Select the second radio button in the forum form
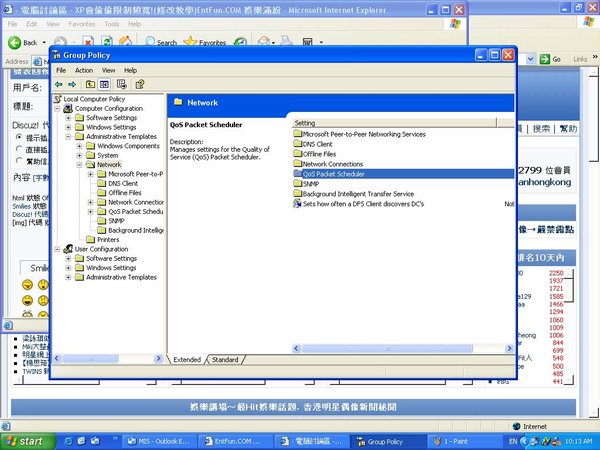 18,148
